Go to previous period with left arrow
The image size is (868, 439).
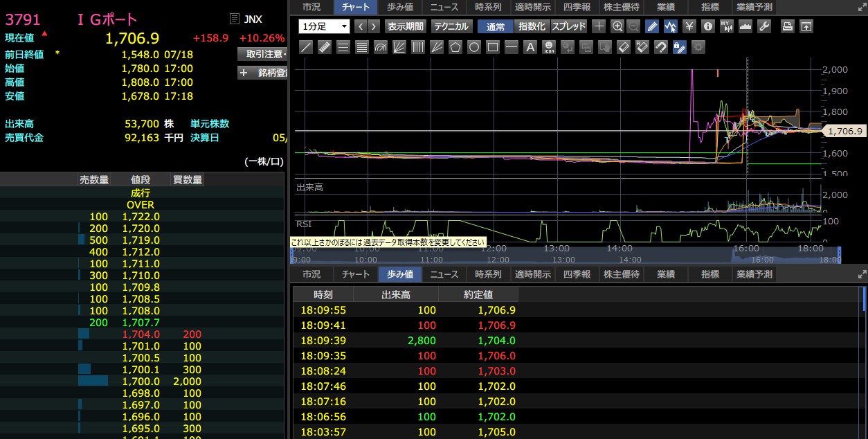pyautogui.click(x=361, y=26)
